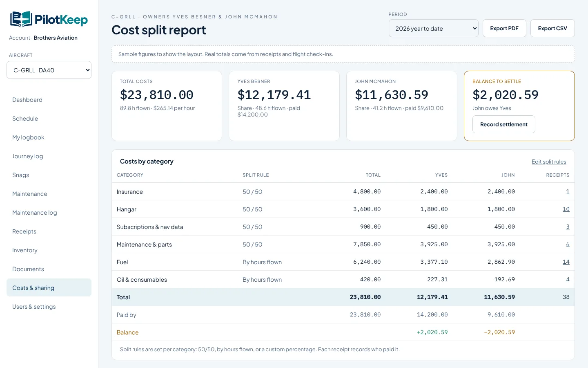The height and width of the screenshot is (368, 588).
Task: Click the Receipts column header
Action: [x=558, y=175]
